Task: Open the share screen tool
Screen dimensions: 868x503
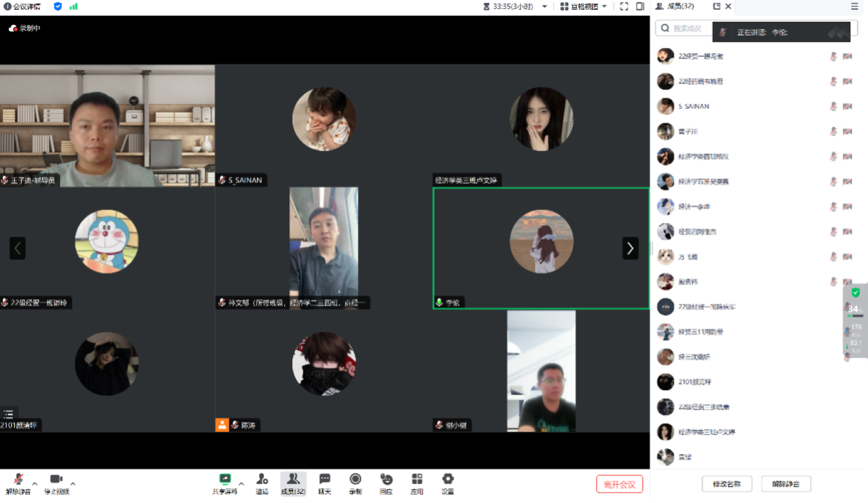Action: 225,480
